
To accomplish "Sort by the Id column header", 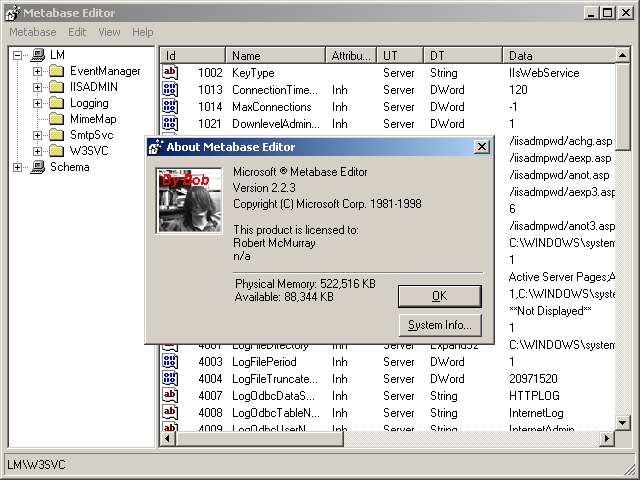I will point(192,56).
